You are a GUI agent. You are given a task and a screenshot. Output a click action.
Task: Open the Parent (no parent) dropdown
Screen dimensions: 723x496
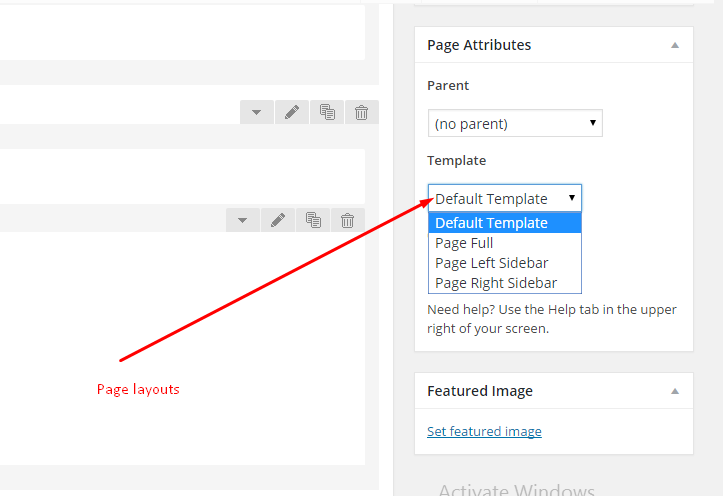[x=515, y=123]
